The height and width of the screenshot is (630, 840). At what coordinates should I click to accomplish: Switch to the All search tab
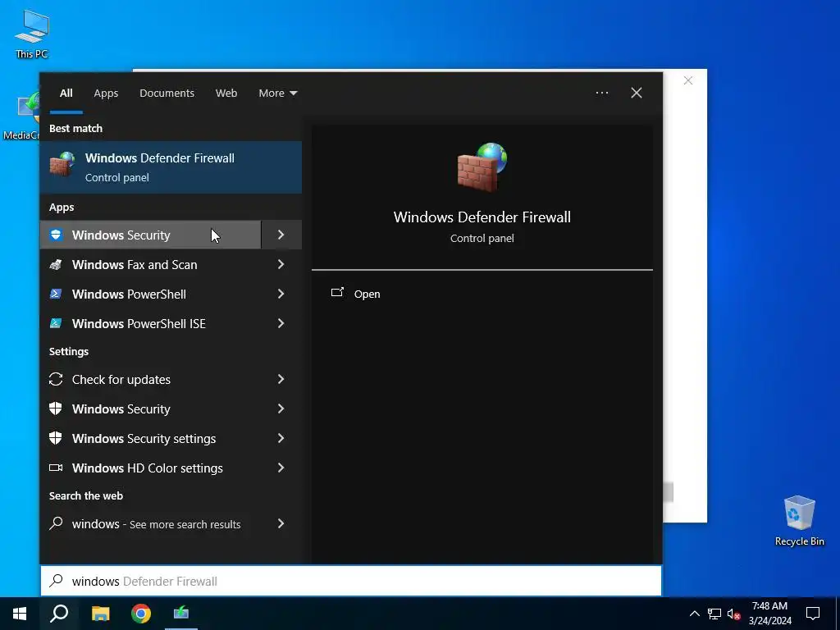point(66,94)
